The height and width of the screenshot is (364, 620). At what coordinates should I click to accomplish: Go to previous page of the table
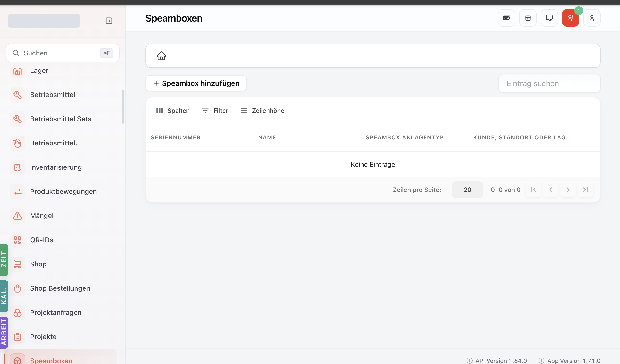(551, 190)
